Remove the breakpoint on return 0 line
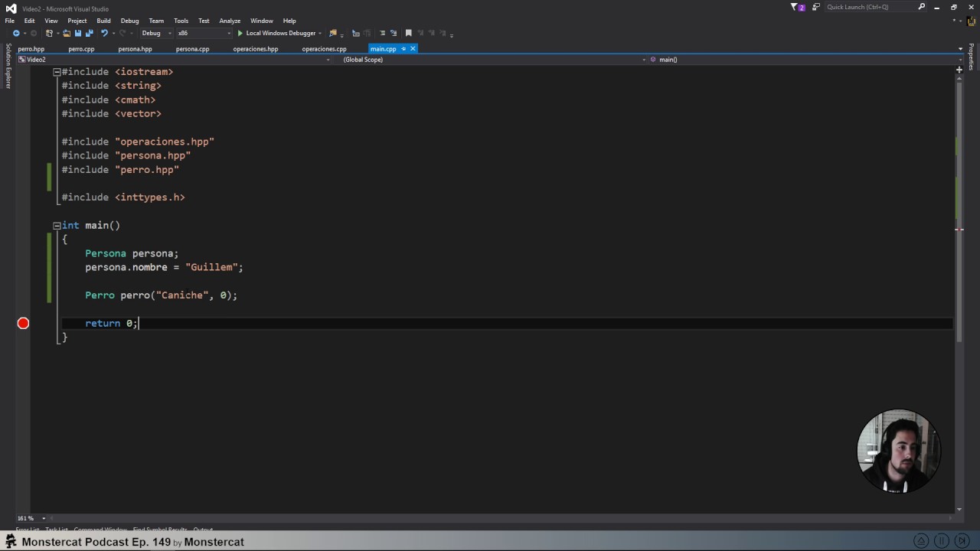980x551 pixels. tap(23, 323)
